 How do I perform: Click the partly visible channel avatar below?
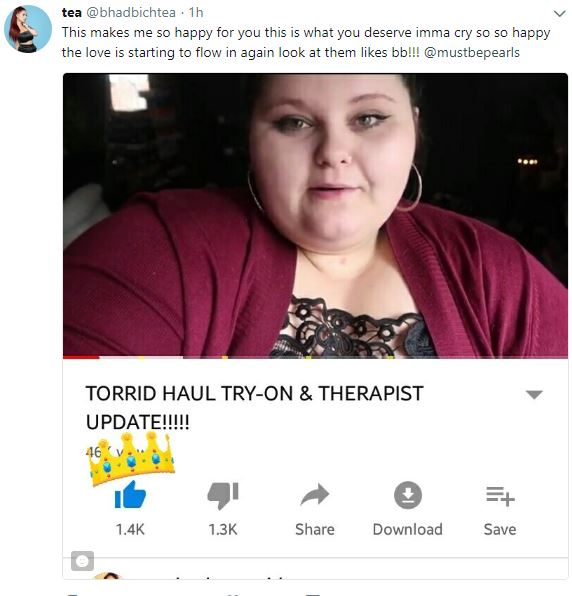click(x=108, y=575)
